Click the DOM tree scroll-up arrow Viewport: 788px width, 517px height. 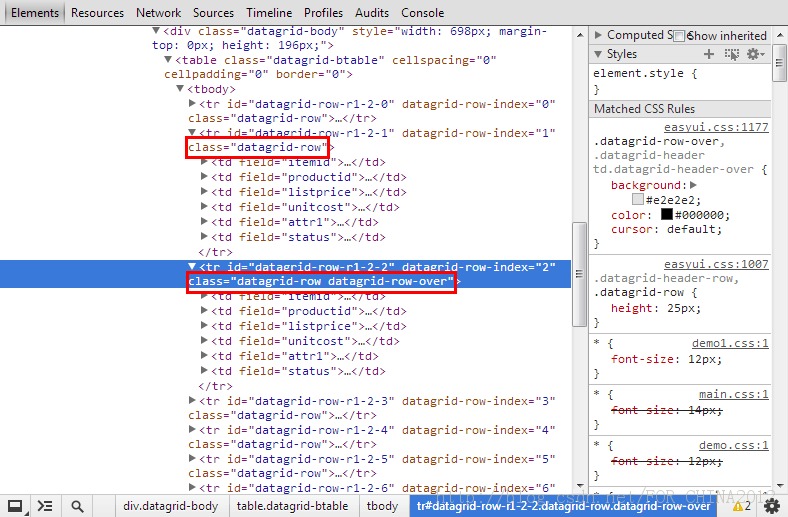[x=579, y=35]
